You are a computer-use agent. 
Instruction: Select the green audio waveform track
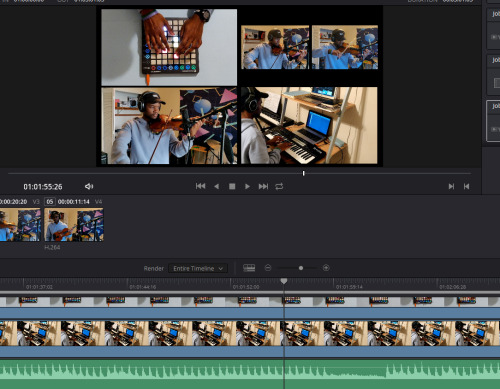tap(250, 373)
